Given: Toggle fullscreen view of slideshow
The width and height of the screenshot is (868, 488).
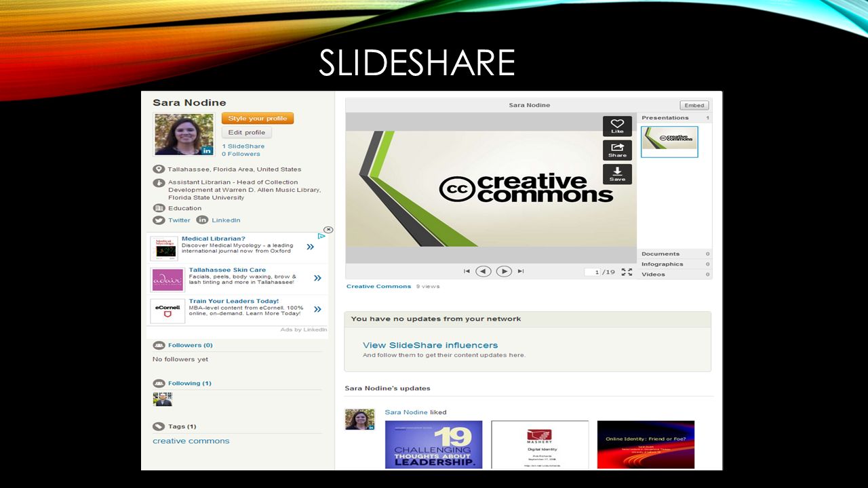Looking at the screenshot, I should coord(627,272).
